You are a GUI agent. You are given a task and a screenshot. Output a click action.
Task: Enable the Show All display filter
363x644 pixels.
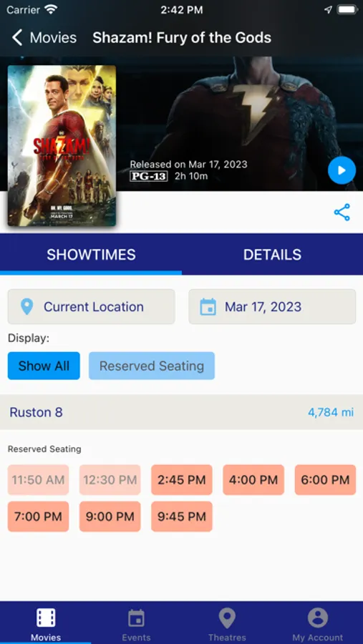point(44,366)
